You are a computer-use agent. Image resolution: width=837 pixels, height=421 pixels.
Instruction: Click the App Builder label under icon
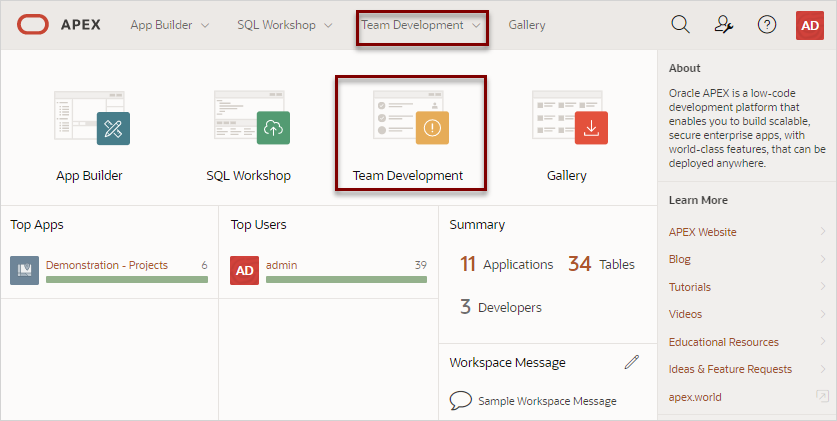(89, 176)
